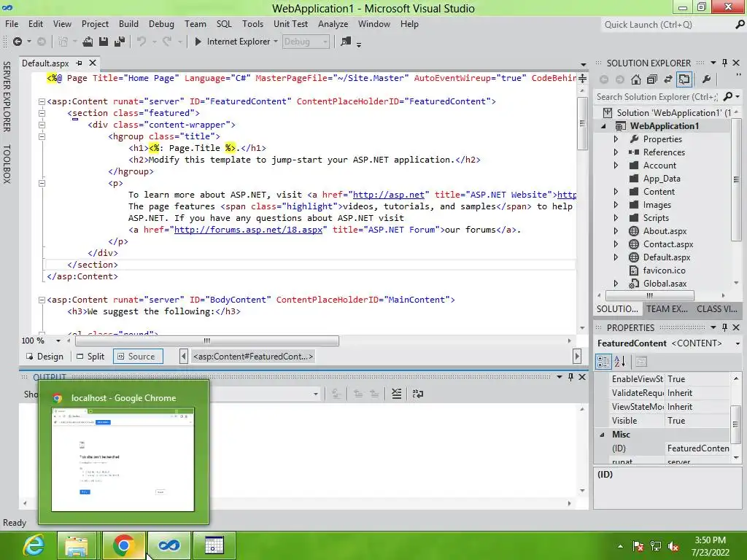Image resolution: width=747 pixels, height=560 pixels.
Task: Expand the References node
Action: pyautogui.click(x=616, y=152)
